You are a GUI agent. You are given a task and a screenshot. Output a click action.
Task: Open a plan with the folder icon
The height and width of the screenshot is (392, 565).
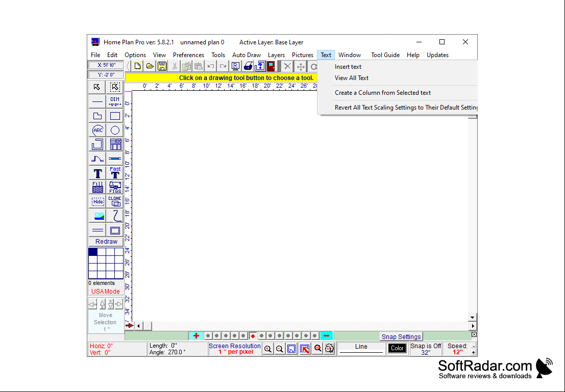pos(150,66)
